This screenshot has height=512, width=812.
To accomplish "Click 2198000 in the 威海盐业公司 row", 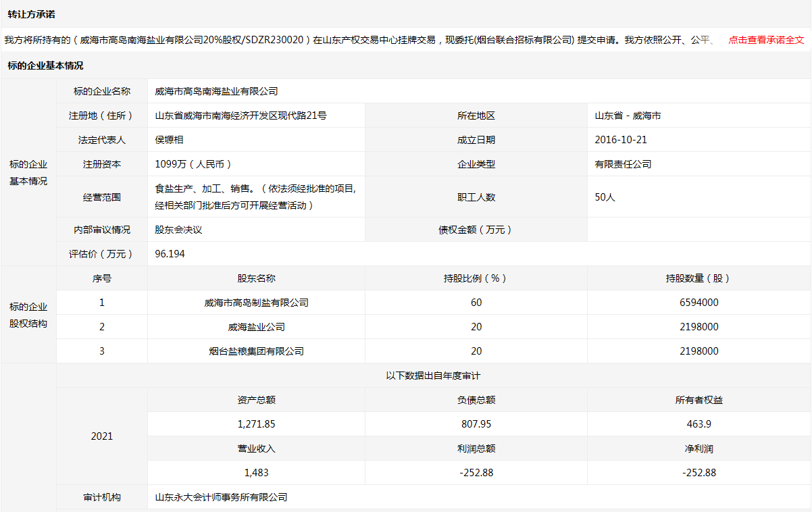I will 699,327.
